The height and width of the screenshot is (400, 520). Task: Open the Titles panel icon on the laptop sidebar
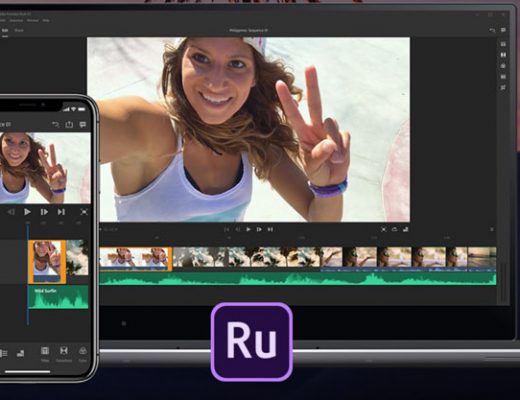point(503,44)
